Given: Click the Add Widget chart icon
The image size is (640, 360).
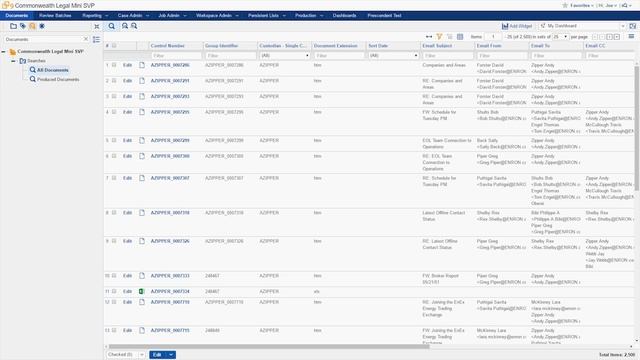Looking at the screenshot, I should click(x=505, y=26).
